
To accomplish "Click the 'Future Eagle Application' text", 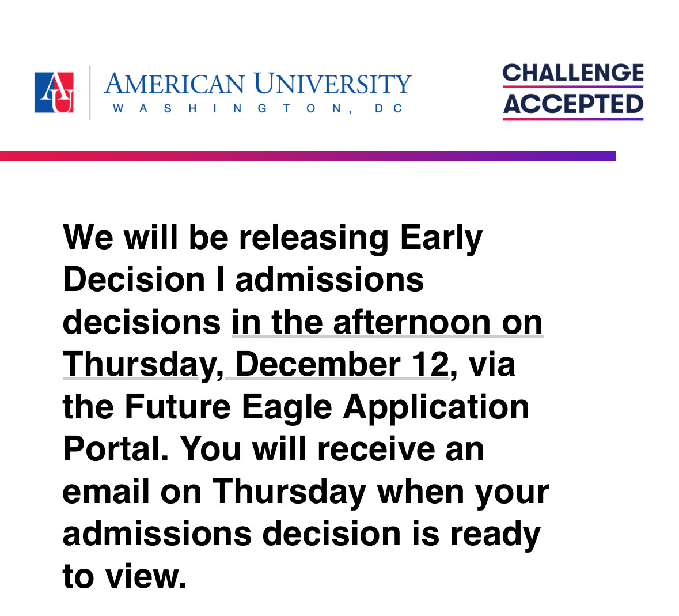I will click(x=327, y=407).
